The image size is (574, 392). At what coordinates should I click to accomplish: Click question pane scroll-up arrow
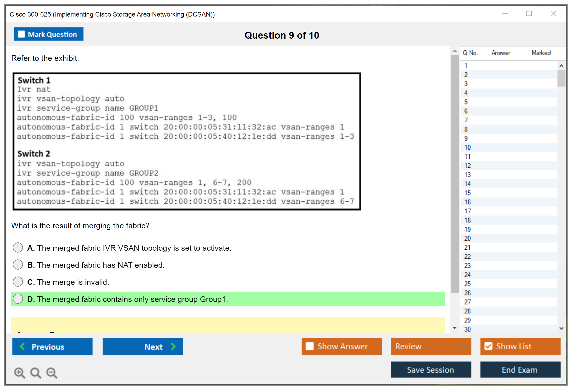455,51
